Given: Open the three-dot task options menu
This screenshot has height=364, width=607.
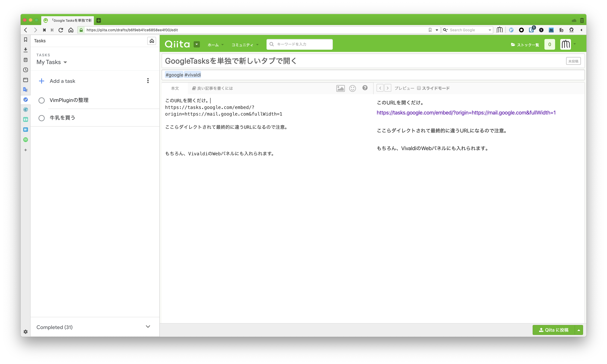Looking at the screenshot, I should (x=148, y=81).
